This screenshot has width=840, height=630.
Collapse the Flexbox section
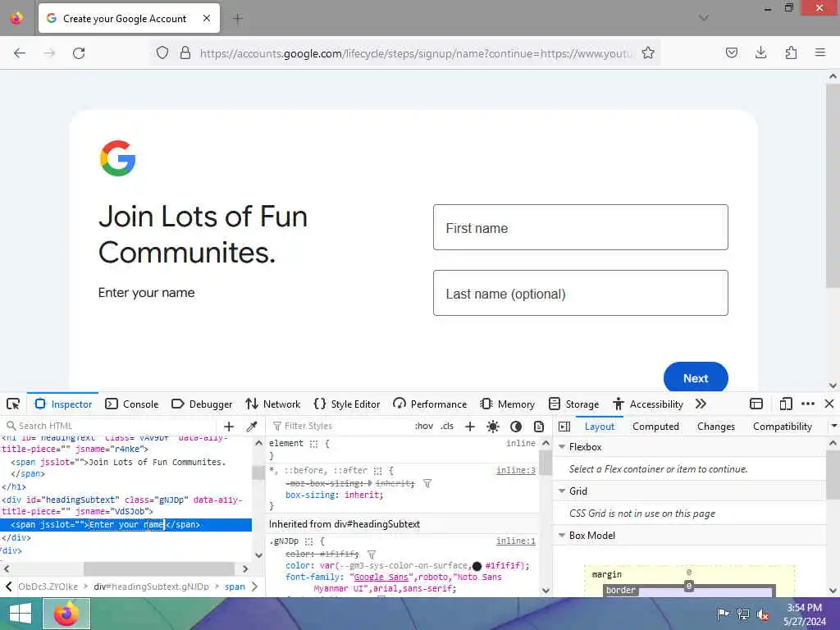[562, 447]
